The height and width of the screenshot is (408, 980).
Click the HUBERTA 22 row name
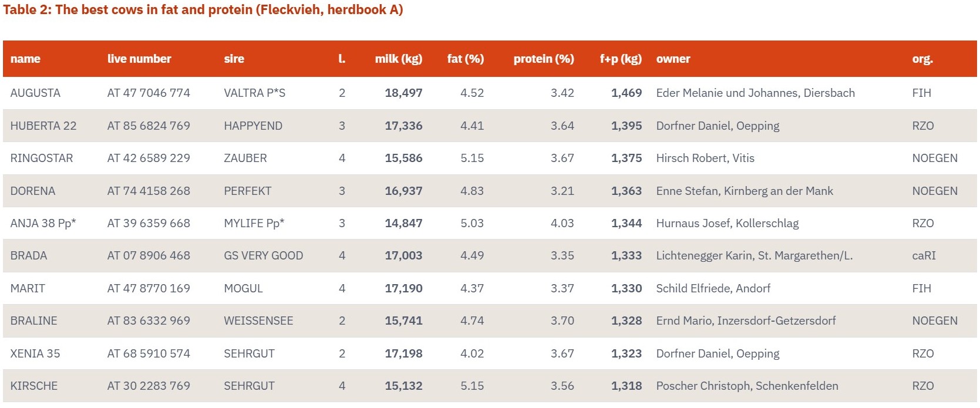pos(43,126)
